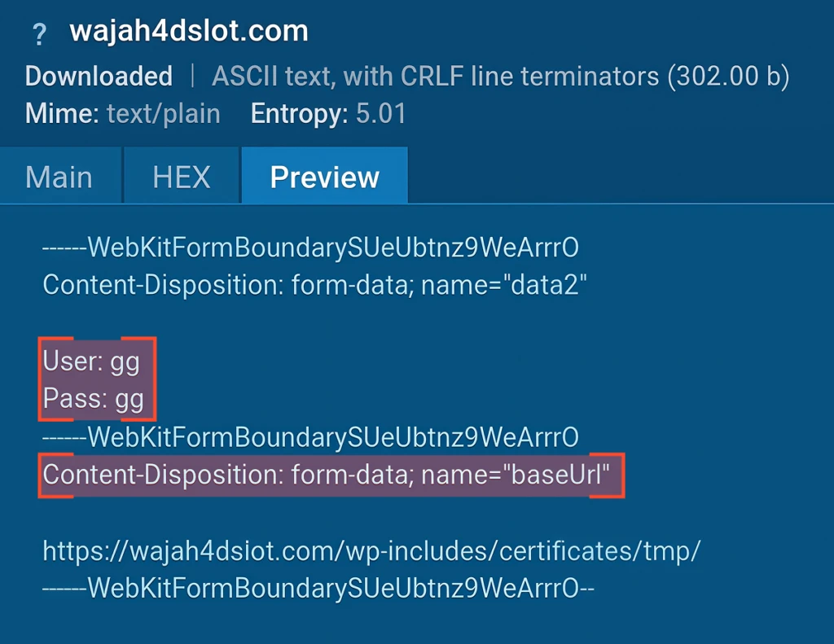The width and height of the screenshot is (834, 644).
Task: Click the first WebKitFormBoundary line
Action: pos(310,248)
